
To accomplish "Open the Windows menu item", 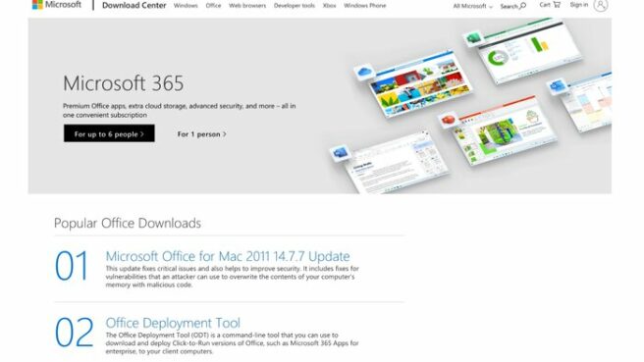I will pyautogui.click(x=186, y=6).
